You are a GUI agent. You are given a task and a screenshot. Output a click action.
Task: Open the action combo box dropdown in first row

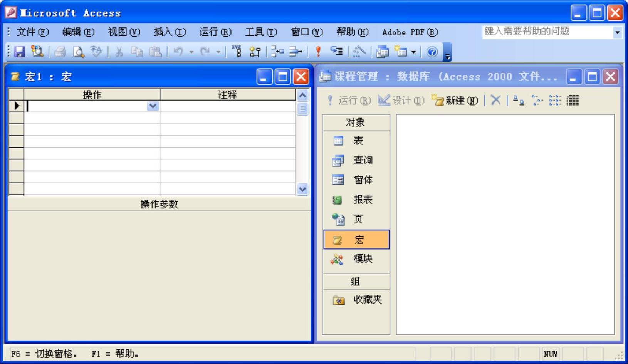click(153, 106)
